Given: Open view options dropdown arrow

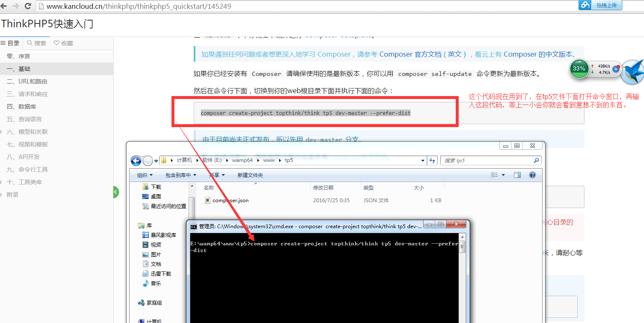Looking at the screenshot, I should tap(503, 175).
